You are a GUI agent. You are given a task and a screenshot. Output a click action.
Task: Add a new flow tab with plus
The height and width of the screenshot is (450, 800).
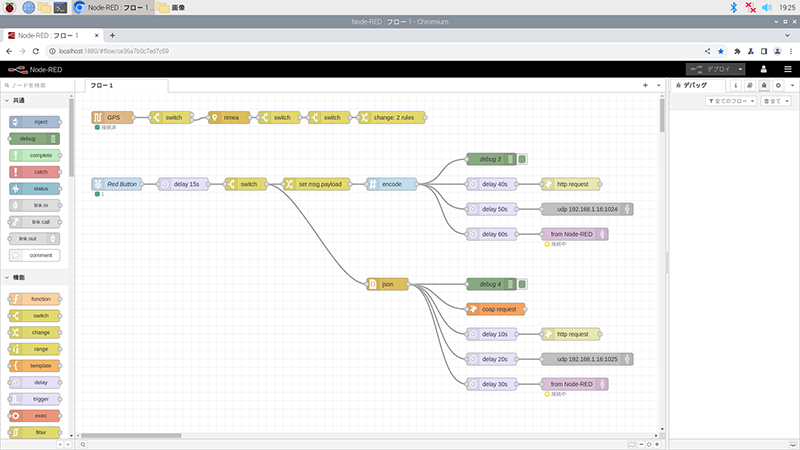(x=646, y=86)
